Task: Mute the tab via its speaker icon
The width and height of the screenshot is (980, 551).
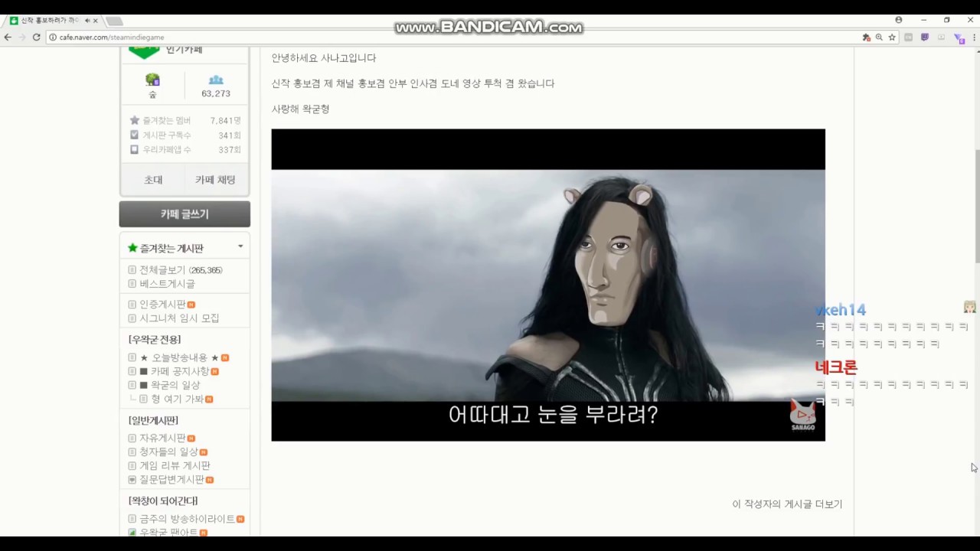Action: (x=87, y=21)
